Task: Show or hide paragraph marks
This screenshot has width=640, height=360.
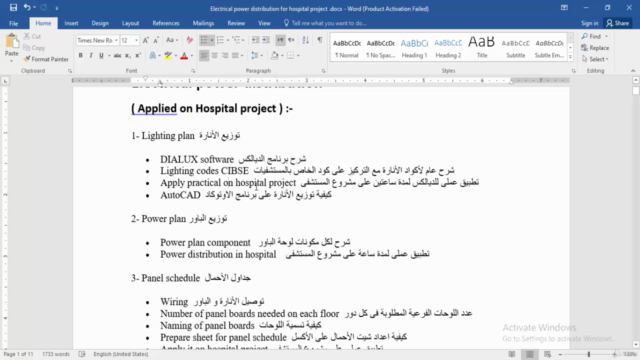Action: pyautogui.click(x=320, y=40)
